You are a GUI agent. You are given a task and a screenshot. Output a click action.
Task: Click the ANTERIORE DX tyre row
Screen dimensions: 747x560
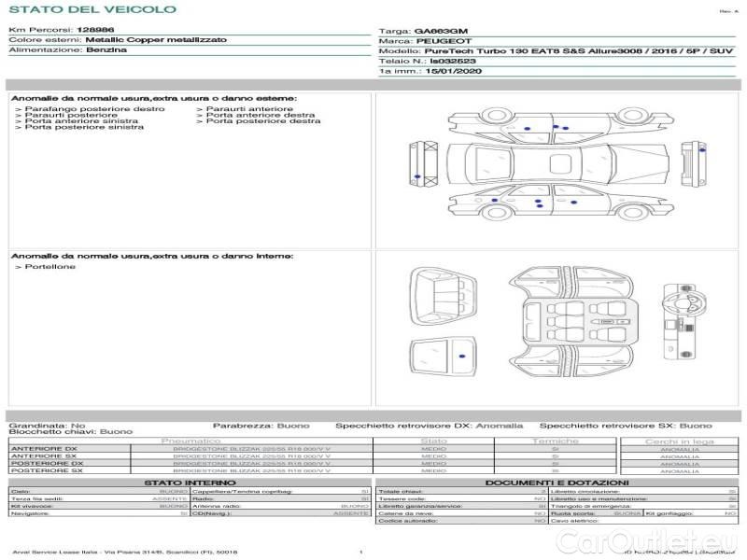pos(187,449)
